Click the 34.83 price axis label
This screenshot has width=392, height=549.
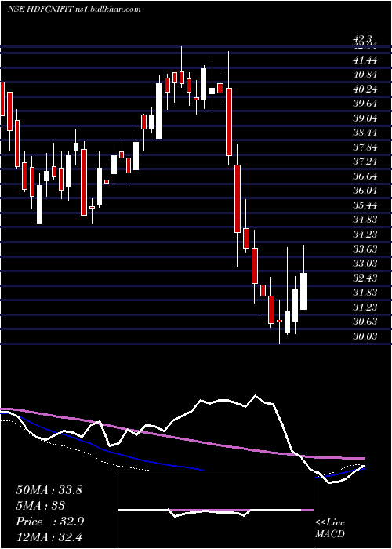365,220
